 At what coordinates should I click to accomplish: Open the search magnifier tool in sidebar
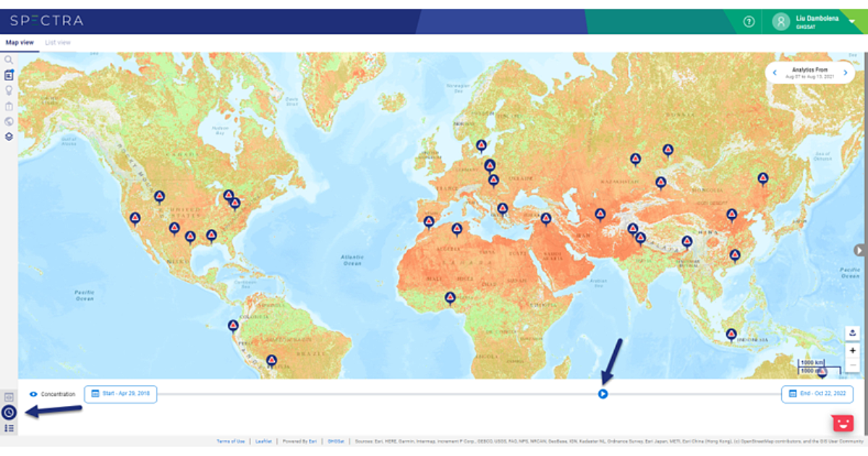point(9,60)
